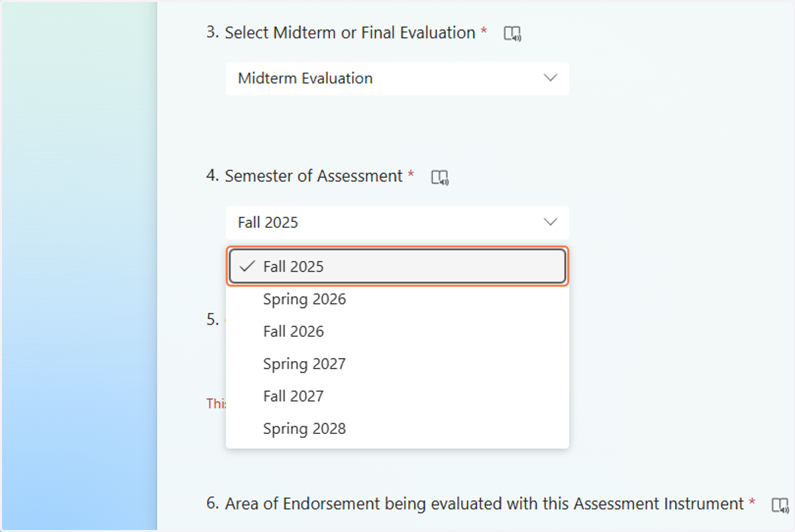Click the checkmark beside the Fall 2025 option
795x532 pixels.
(247, 266)
